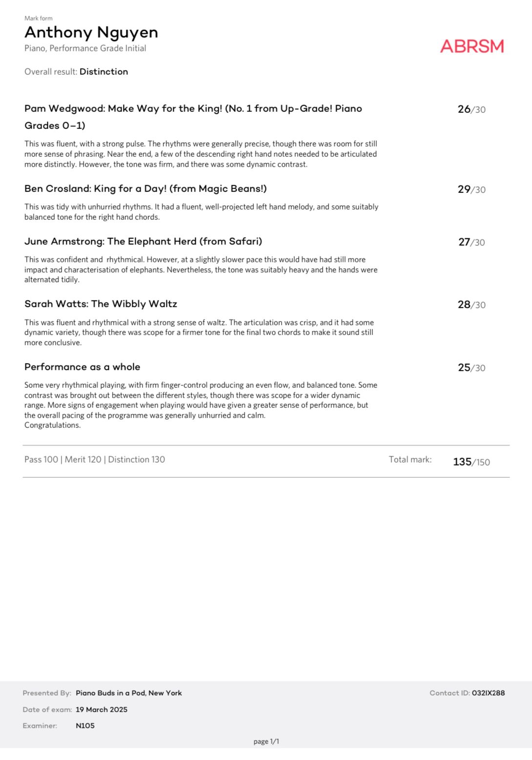532x760 pixels.
Task: Click the Distinction overall result text
Action: [x=103, y=72]
